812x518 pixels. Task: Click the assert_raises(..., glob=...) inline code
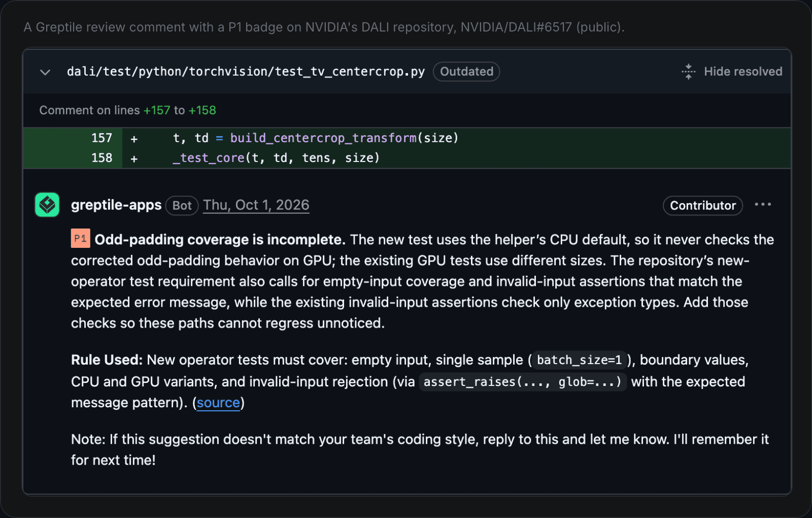(523, 382)
